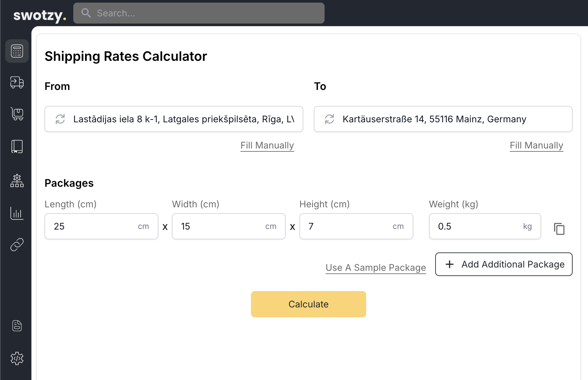Open the documents icon near the sidebar bottom
This screenshot has height=380, width=588.
click(x=17, y=326)
